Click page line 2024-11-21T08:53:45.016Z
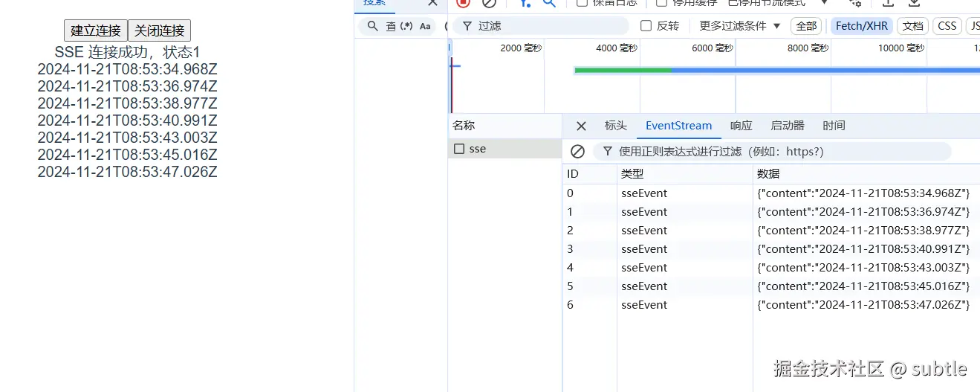980x392 pixels. point(127,155)
